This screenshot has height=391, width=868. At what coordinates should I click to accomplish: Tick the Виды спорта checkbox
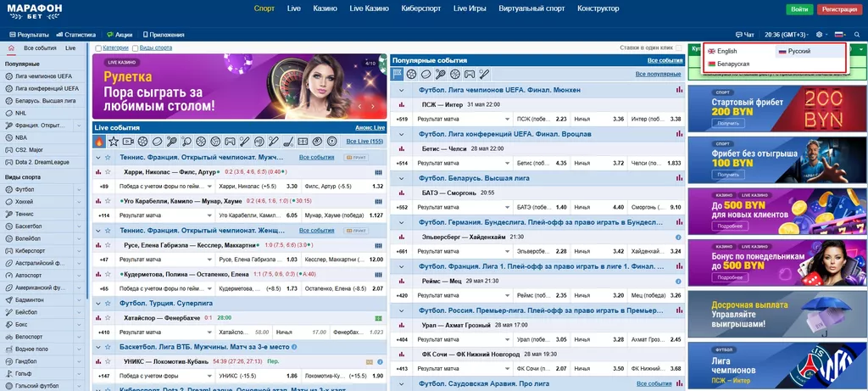point(135,48)
